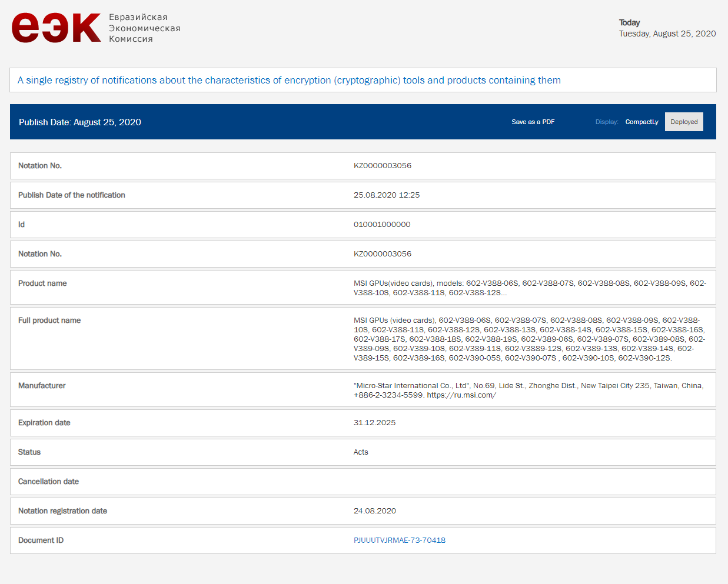Select the Status value Acts

click(361, 452)
